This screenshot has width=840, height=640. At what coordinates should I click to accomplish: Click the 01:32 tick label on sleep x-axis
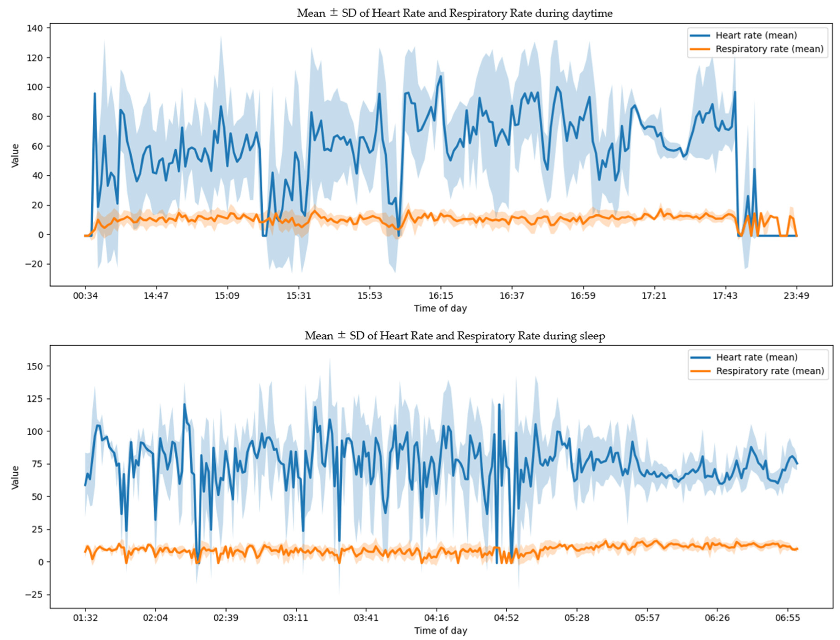(x=85, y=618)
